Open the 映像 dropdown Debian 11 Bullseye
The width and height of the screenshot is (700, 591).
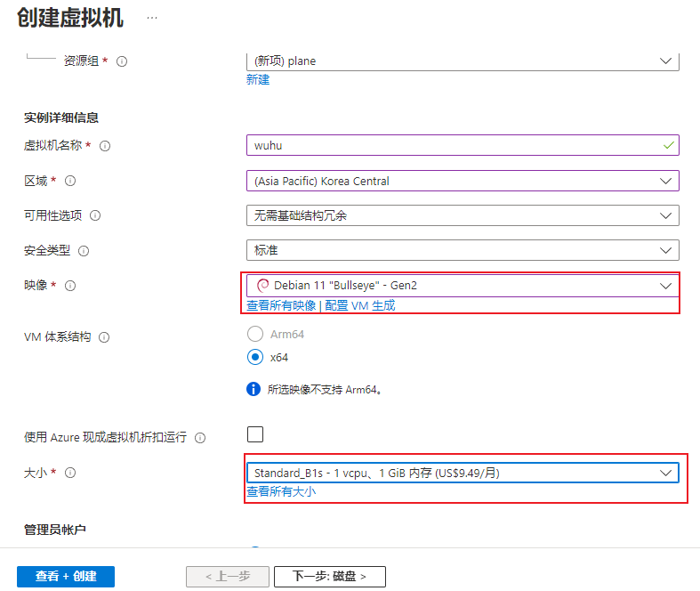click(463, 286)
